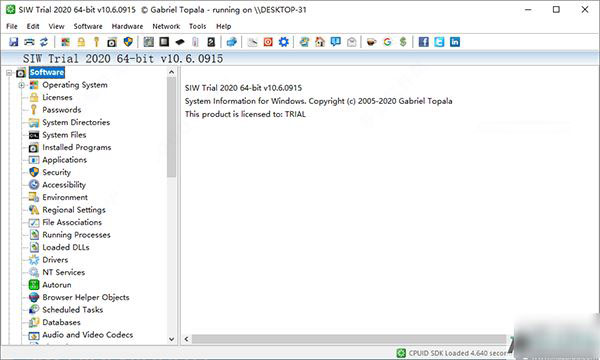Click the tree scrollbar up arrow
The height and width of the screenshot is (360, 600).
tap(171, 72)
